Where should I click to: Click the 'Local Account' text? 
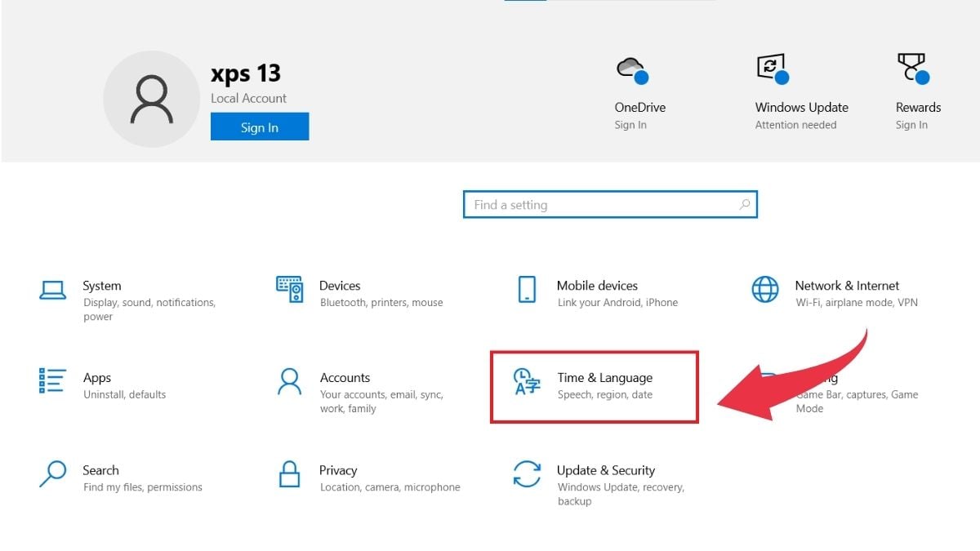pos(249,98)
